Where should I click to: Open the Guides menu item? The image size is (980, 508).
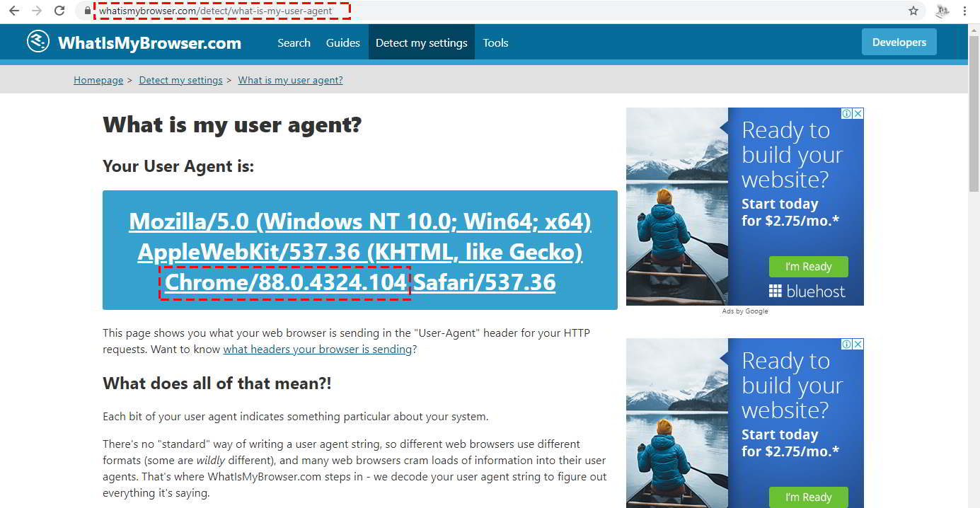pos(343,42)
